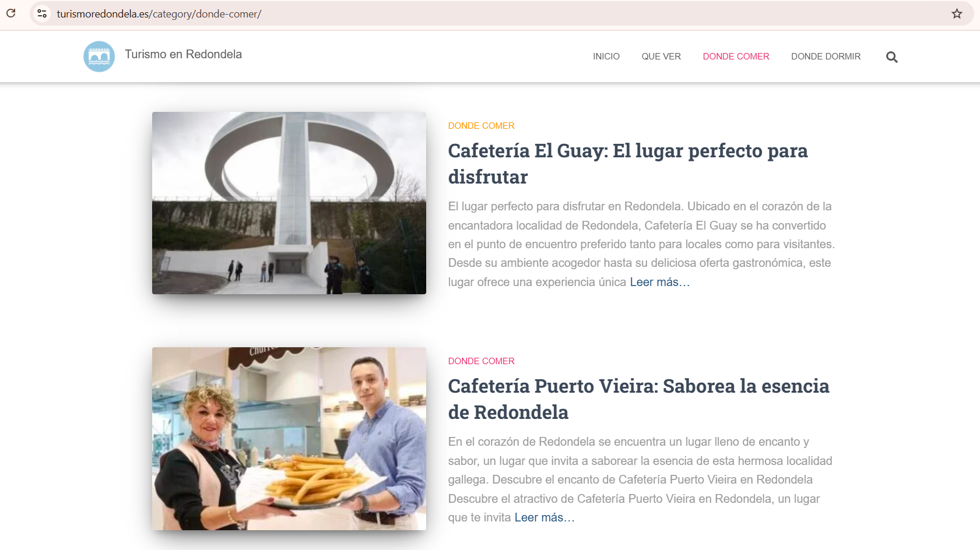980x550 pixels.
Task: Reload the page with the refresh icon
Action: (11, 13)
